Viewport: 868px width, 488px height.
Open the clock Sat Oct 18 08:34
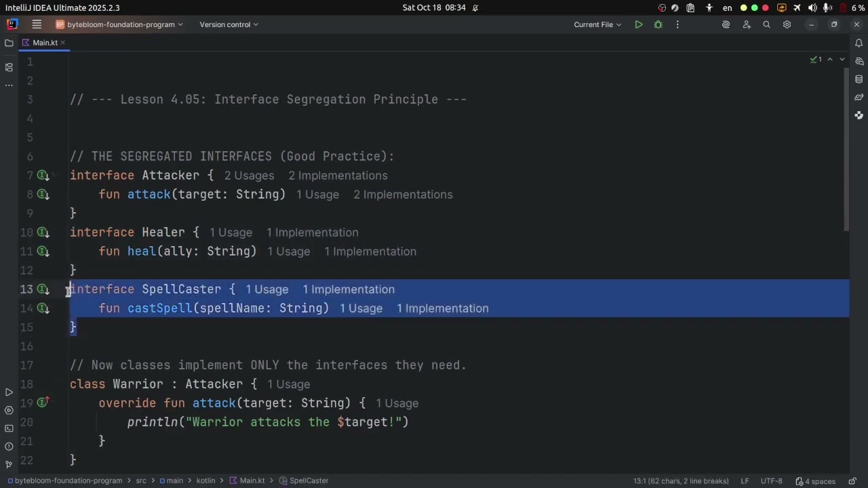pos(434,8)
